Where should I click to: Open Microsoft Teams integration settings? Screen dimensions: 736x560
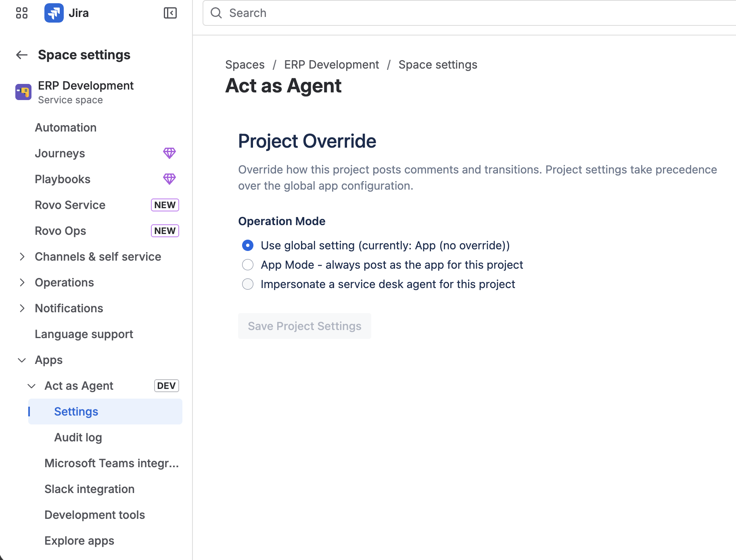(111, 463)
